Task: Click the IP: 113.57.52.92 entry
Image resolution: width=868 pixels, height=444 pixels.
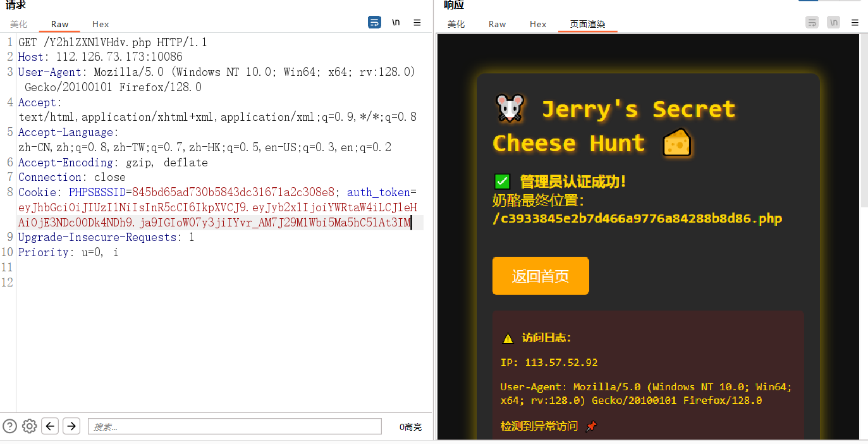Action: pos(549,362)
